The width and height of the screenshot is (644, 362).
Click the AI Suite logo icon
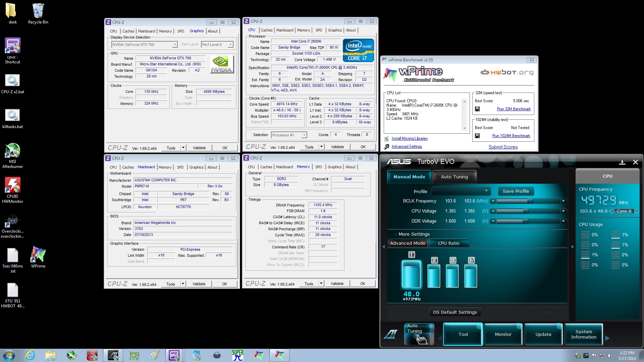coord(390,334)
